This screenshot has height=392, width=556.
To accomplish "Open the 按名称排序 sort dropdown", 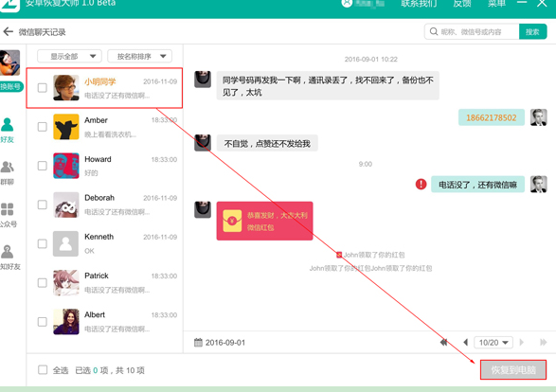I will (x=139, y=56).
